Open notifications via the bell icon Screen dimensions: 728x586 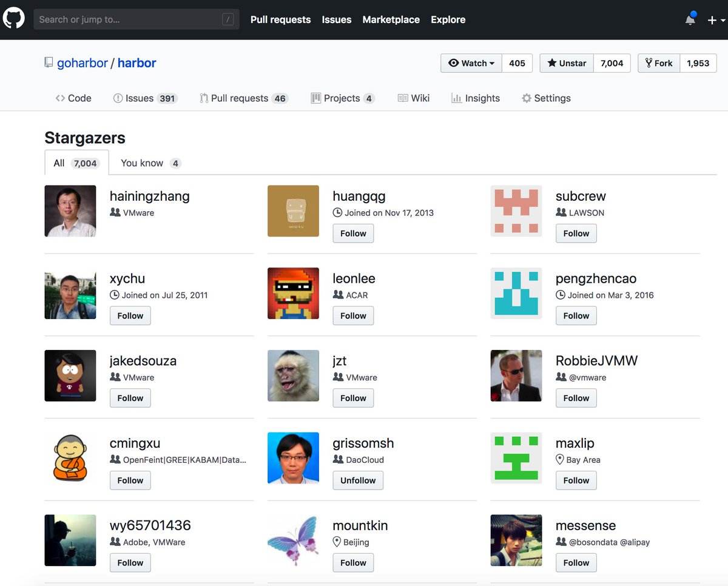690,19
